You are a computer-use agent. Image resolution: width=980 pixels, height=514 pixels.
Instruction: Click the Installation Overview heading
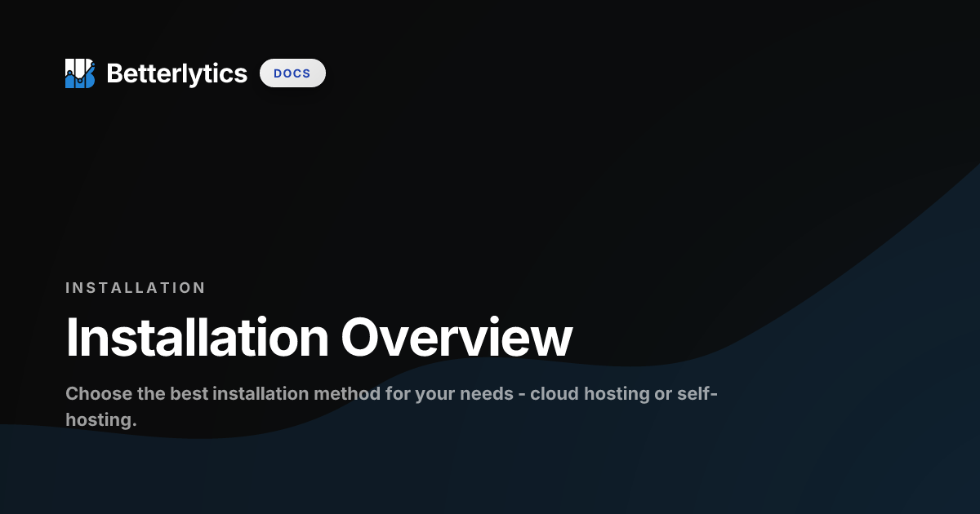pyautogui.click(x=319, y=337)
